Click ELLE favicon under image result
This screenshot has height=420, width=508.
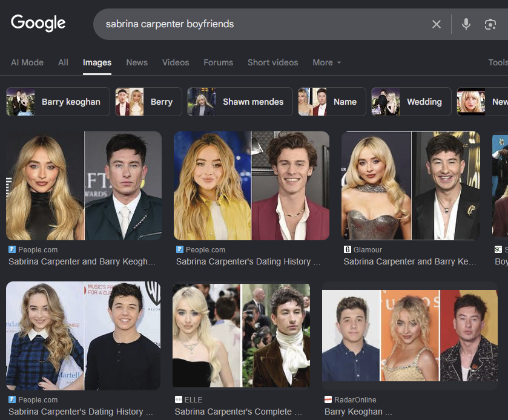coord(178,399)
